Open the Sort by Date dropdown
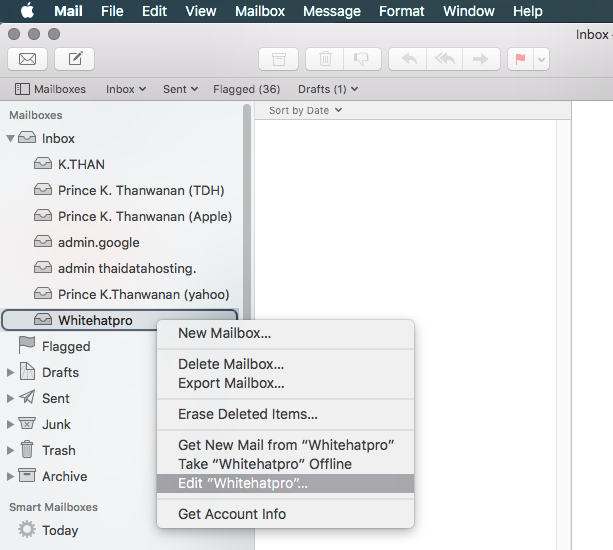Image resolution: width=613 pixels, height=550 pixels. pyautogui.click(x=305, y=111)
